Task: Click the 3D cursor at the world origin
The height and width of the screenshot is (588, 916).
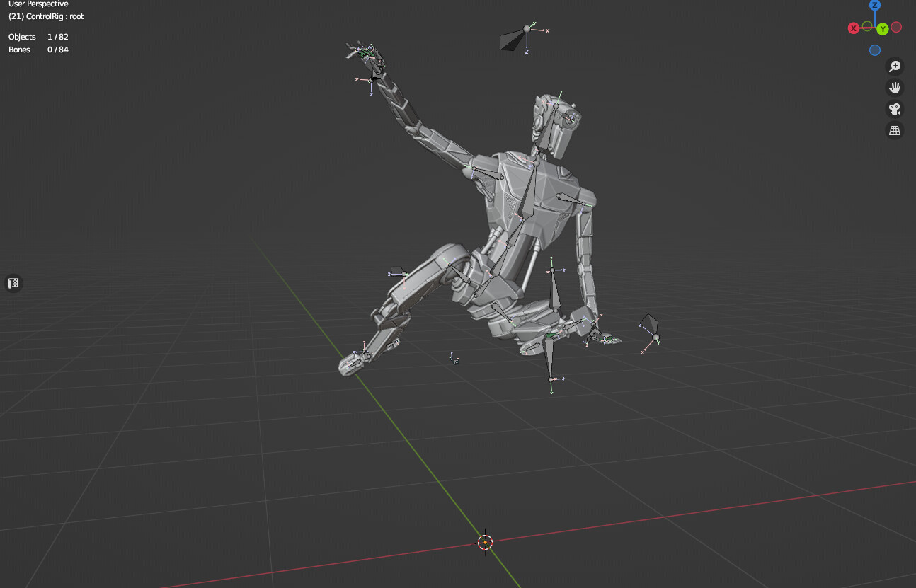Action: pos(485,541)
